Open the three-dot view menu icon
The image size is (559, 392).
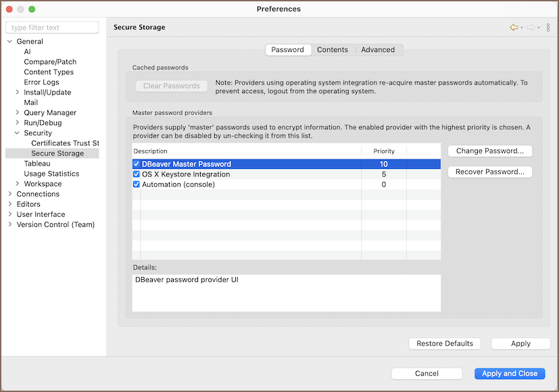pyautogui.click(x=548, y=28)
